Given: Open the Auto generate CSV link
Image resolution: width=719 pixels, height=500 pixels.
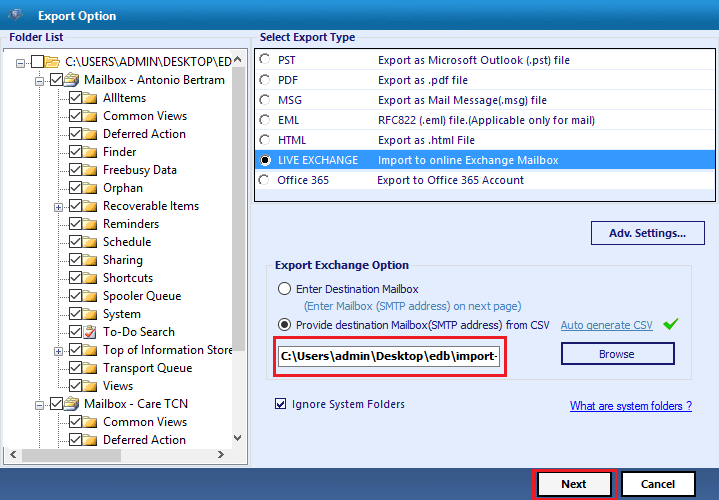Looking at the screenshot, I should [606, 325].
